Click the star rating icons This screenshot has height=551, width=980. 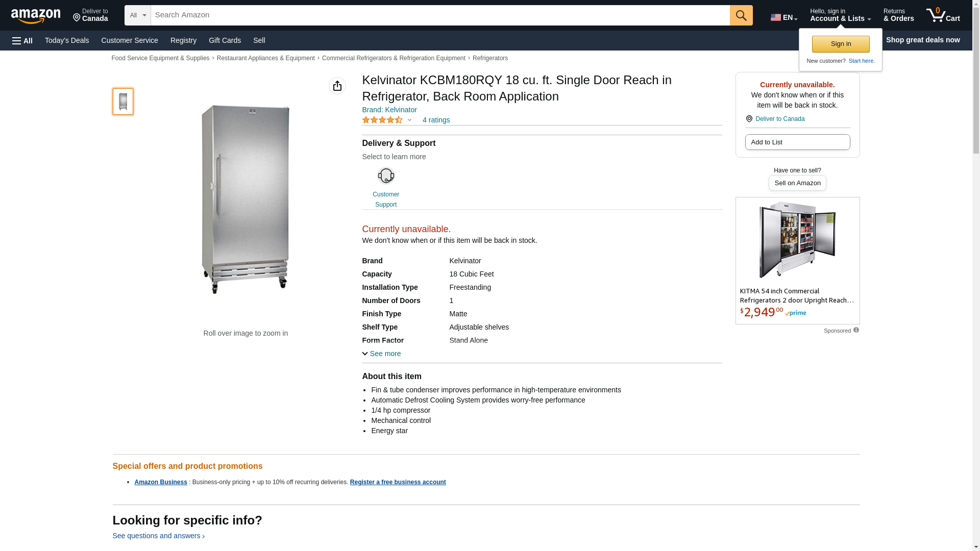pos(382,120)
